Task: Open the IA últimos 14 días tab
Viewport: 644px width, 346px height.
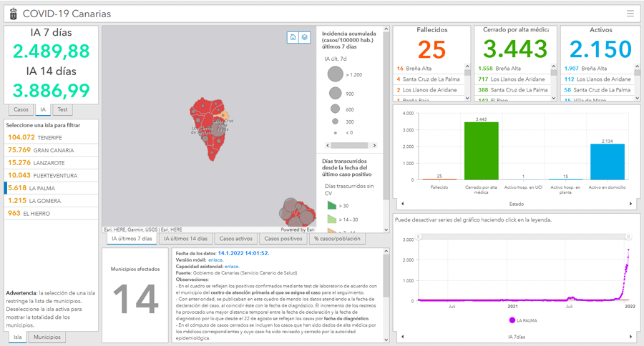Action: (x=185, y=239)
